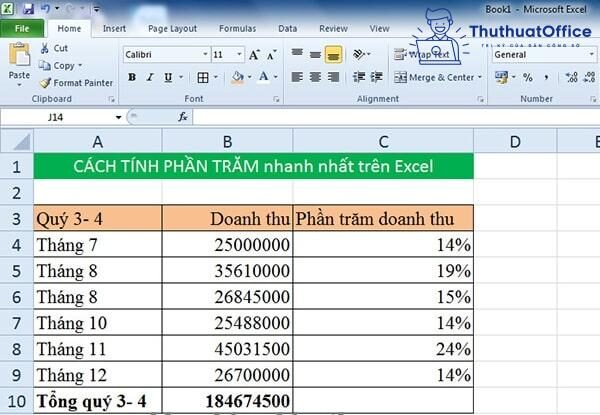Switch to the Insert tab
Image resolution: width=600 pixels, height=415 pixels.
[114, 29]
